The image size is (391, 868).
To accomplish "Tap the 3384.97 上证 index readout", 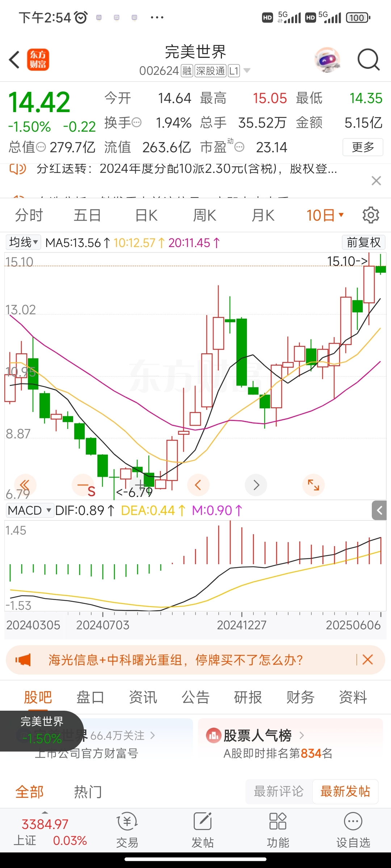I will click(x=45, y=824).
